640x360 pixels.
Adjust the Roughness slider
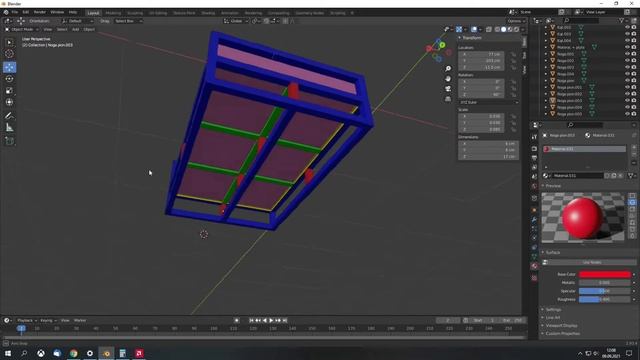point(604,299)
